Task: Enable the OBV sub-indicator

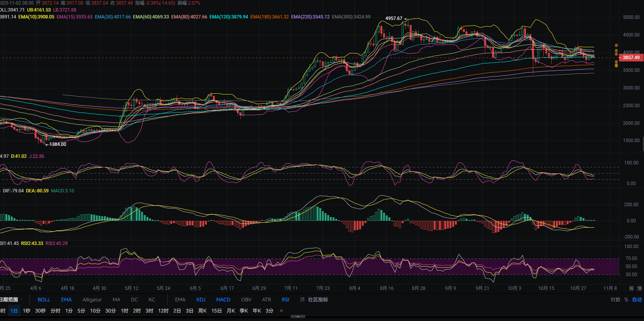Action: point(246,299)
